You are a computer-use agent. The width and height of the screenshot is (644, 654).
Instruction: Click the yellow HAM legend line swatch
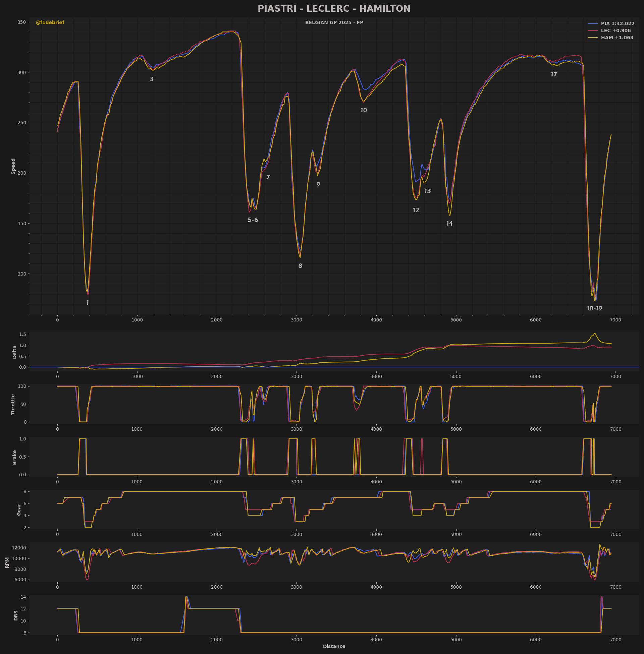[593, 38]
